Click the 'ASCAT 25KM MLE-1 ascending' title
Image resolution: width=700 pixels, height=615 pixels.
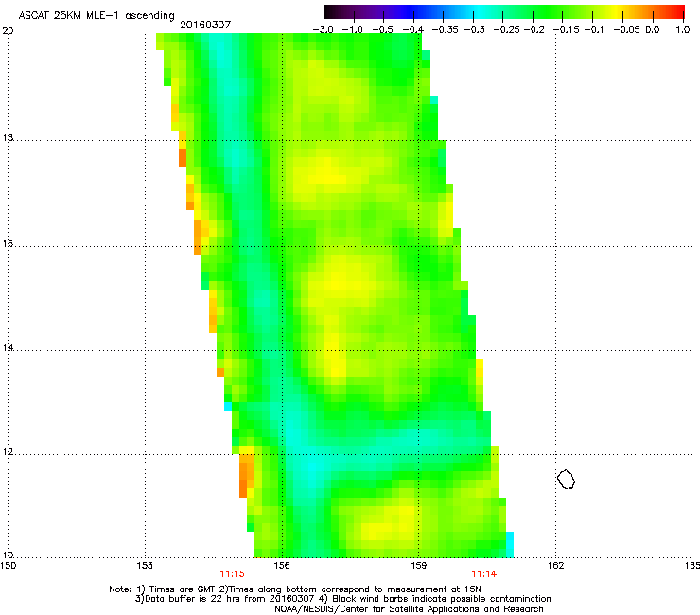(x=96, y=15)
